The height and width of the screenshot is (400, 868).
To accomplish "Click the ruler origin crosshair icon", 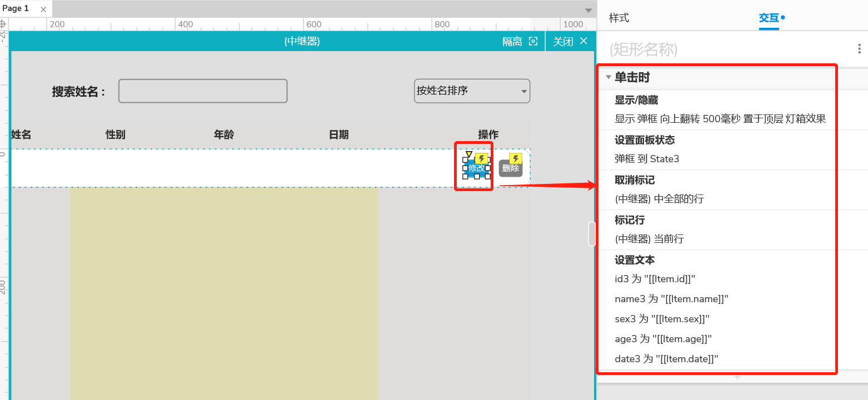I will (x=3, y=24).
